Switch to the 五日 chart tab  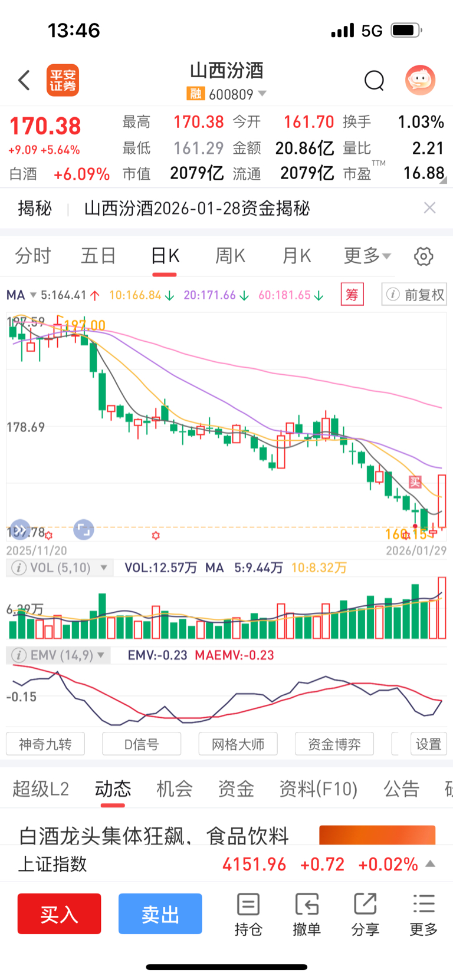tap(99, 256)
